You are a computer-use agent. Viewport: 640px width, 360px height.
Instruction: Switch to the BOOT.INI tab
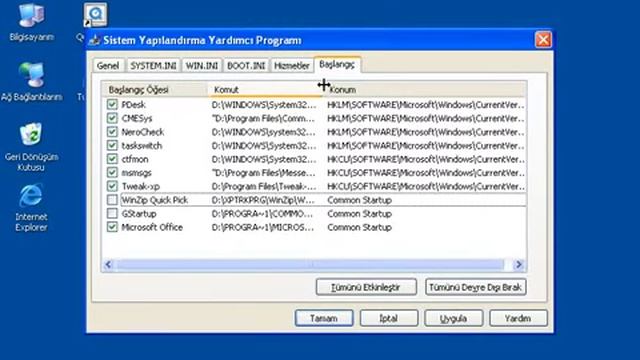pyautogui.click(x=246, y=65)
